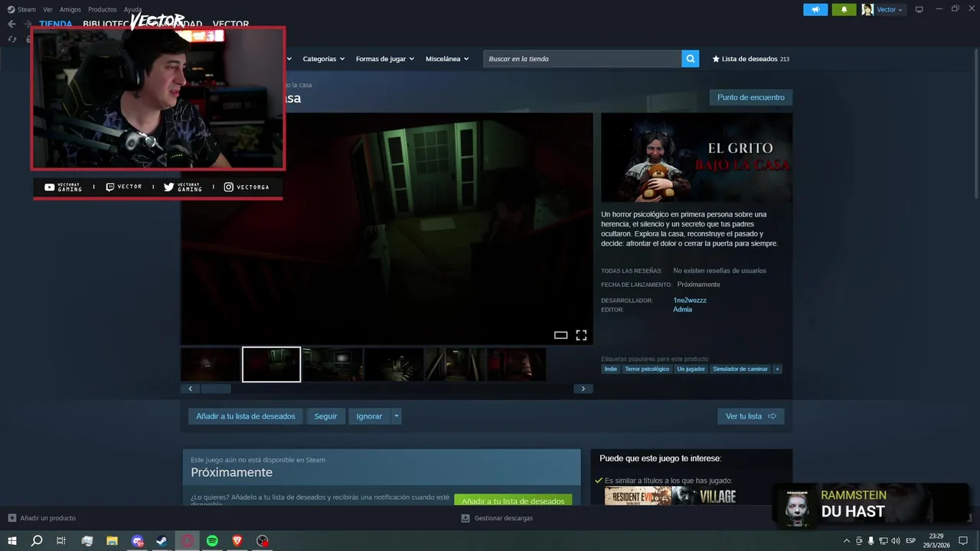Open Steam announcements megaphone button
Viewport: 980px width, 551px height.
[815, 9]
